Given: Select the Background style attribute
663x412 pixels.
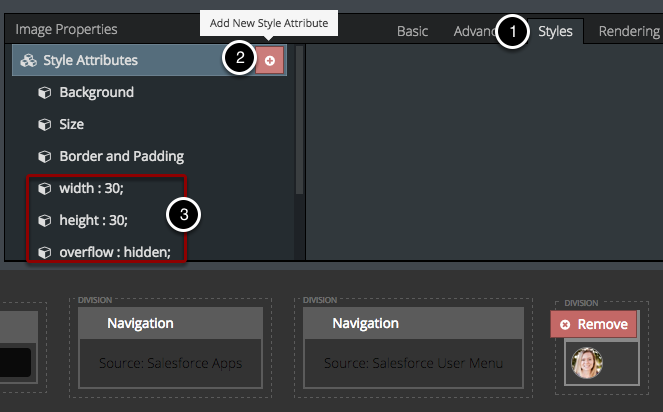Looking at the screenshot, I should pyautogui.click(x=96, y=93).
